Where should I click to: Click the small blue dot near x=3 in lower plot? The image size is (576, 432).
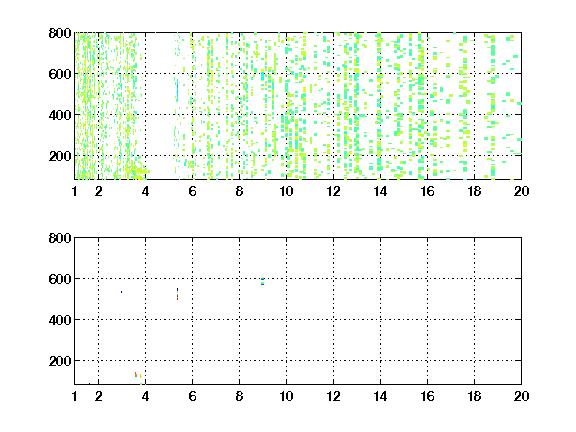[x=122, y=292]
